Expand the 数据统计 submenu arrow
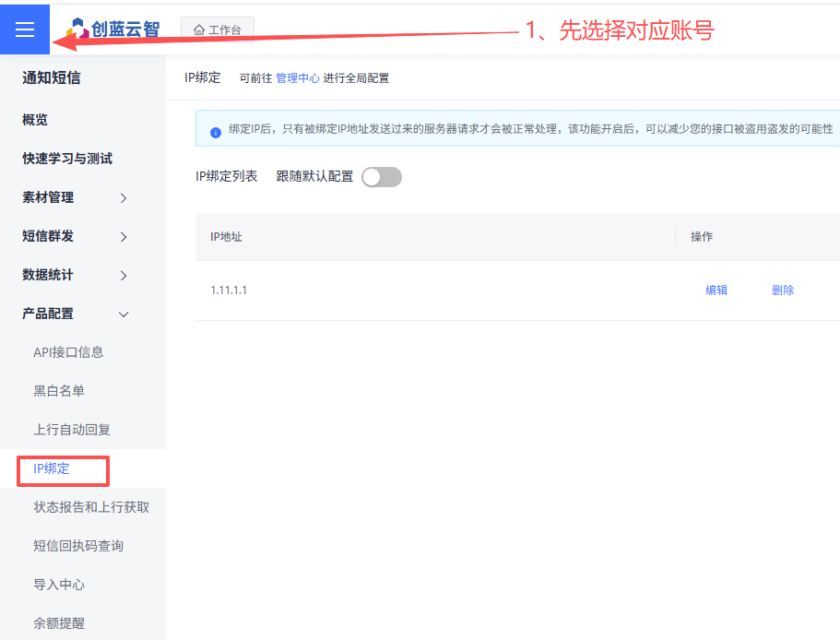The image size is (840, 640). coord(124,276)
